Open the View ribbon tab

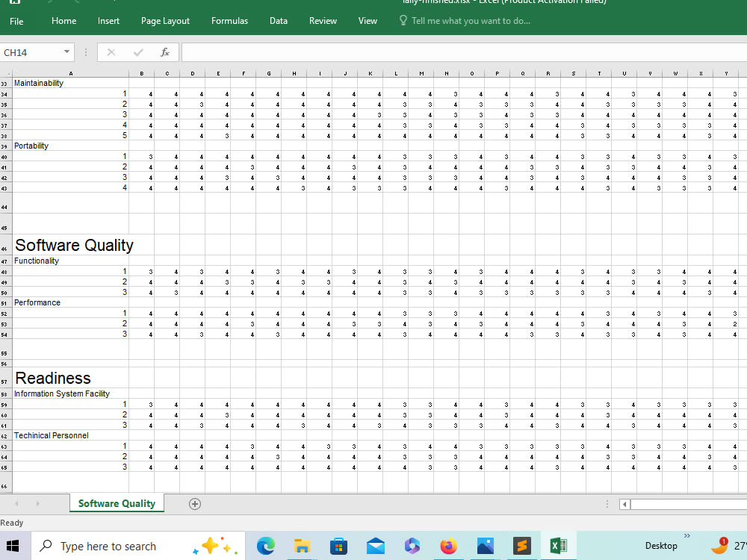pos(368,21)
